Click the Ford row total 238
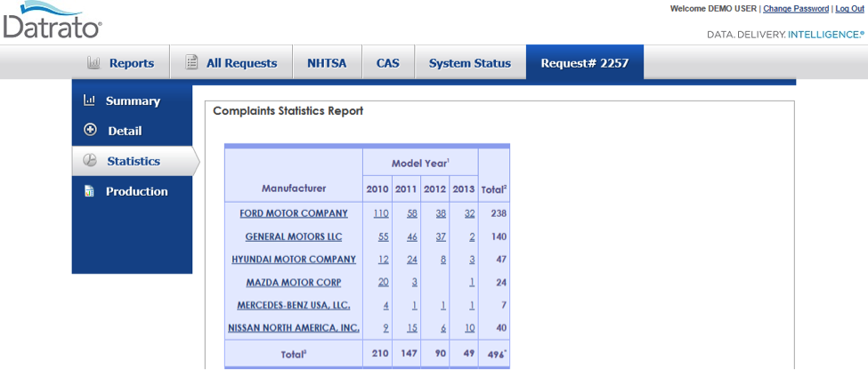Image resolution: width=868 pixels, height=370 pixels. coord(499,213)
